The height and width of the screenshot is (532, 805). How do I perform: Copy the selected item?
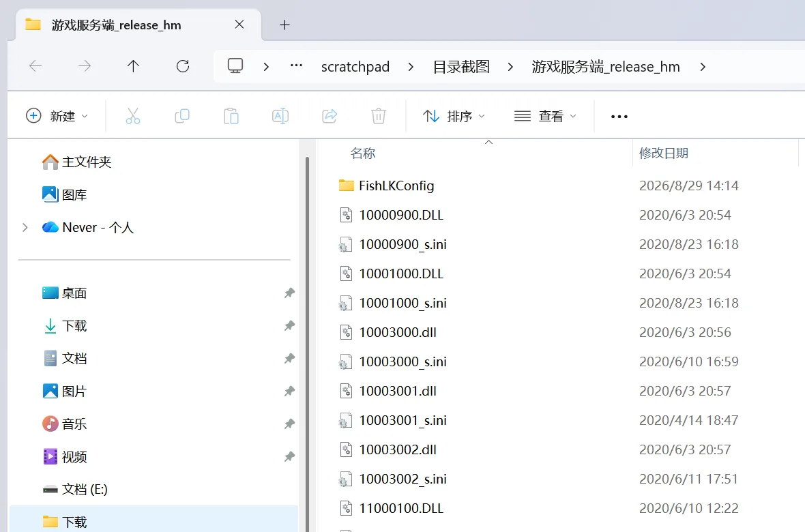[x=181, y=116]
